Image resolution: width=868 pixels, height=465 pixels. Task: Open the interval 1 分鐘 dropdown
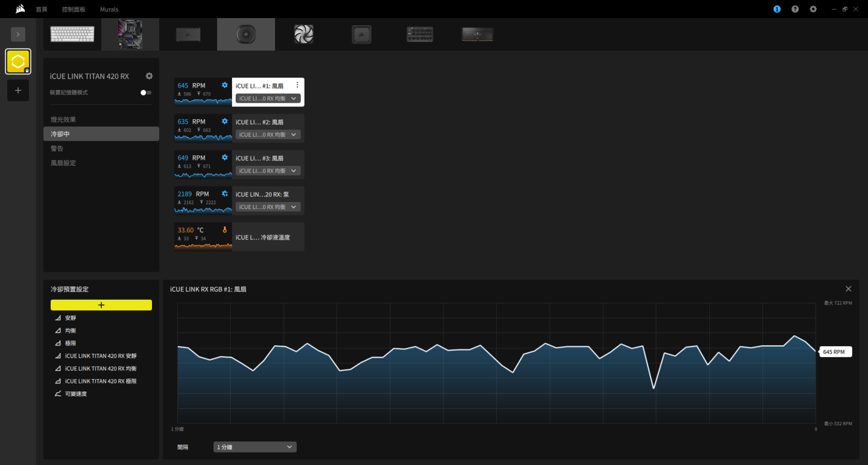point(254,447)
